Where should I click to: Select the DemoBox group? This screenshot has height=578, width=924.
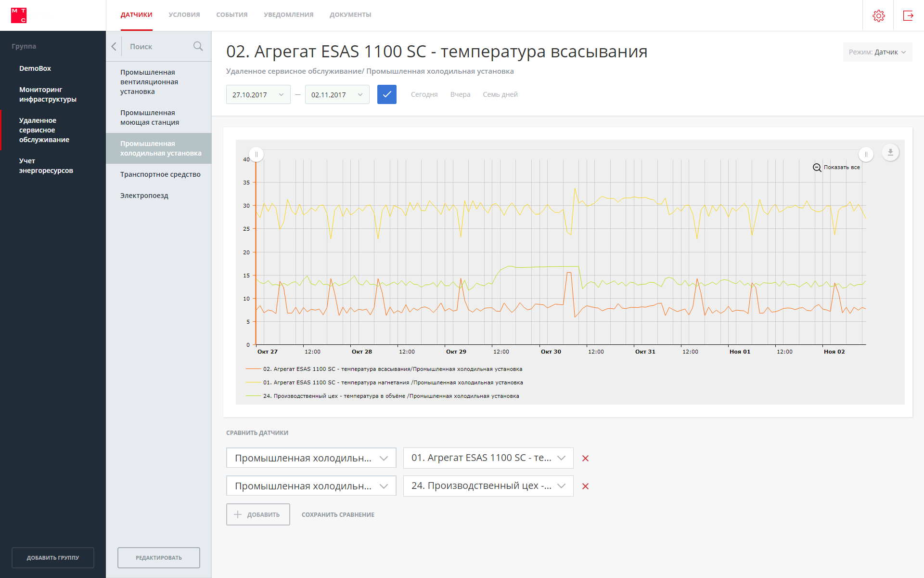click(35, 68)
